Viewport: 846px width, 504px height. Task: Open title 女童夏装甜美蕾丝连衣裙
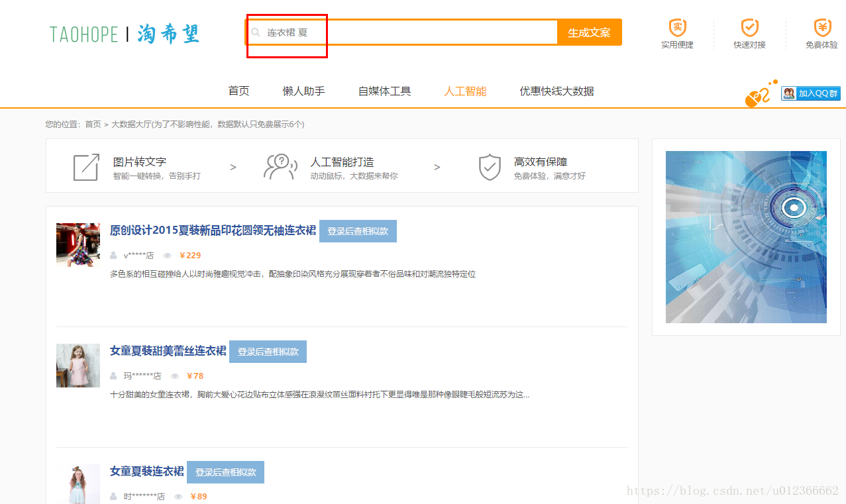click(168, 351)
